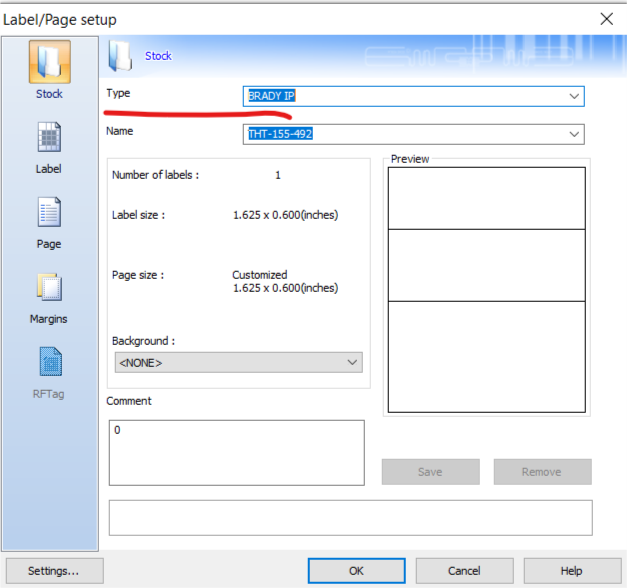Click the Number of labels value 1
The width and height of the screenshot is (627, 588).
tap(278, 175)
